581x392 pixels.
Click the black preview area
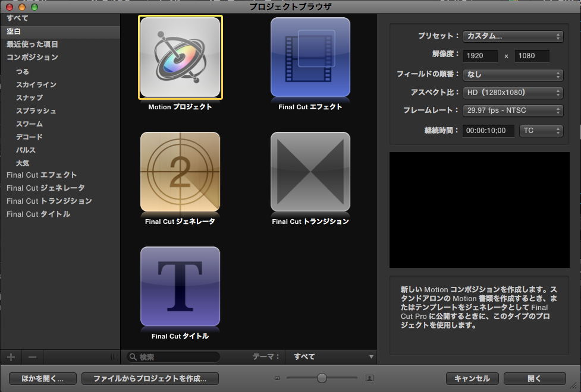coord(479,210)
